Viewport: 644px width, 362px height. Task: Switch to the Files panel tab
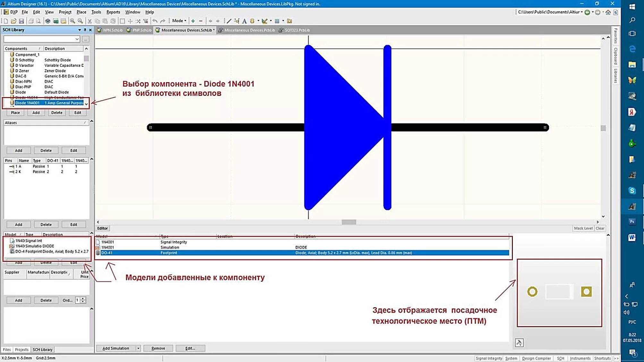click(x=7, y=349)
